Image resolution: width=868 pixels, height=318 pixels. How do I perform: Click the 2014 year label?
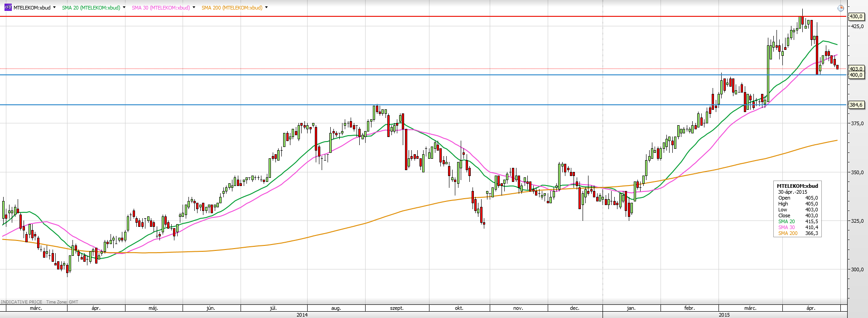coord(302,315)
